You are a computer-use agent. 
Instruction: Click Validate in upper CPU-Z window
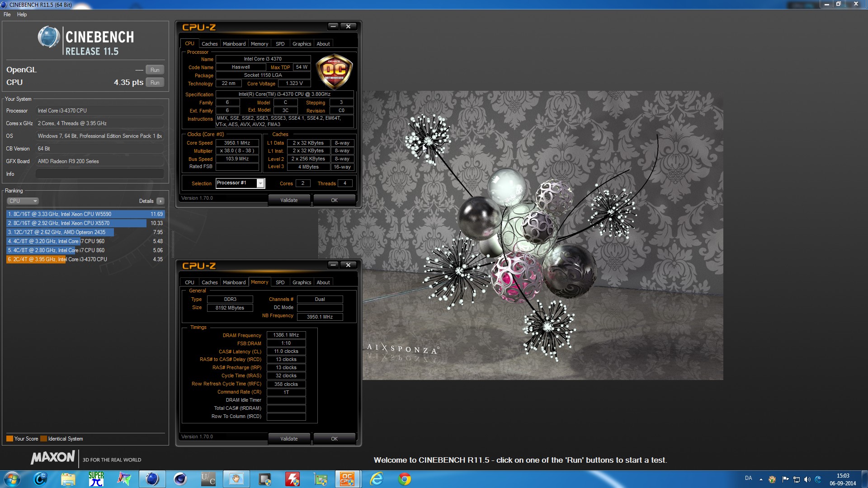(289, 200)
